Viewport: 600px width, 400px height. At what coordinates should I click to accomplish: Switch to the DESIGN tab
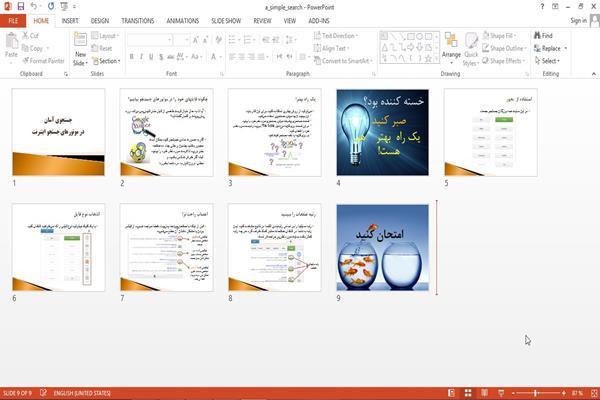tap(100, 21)
